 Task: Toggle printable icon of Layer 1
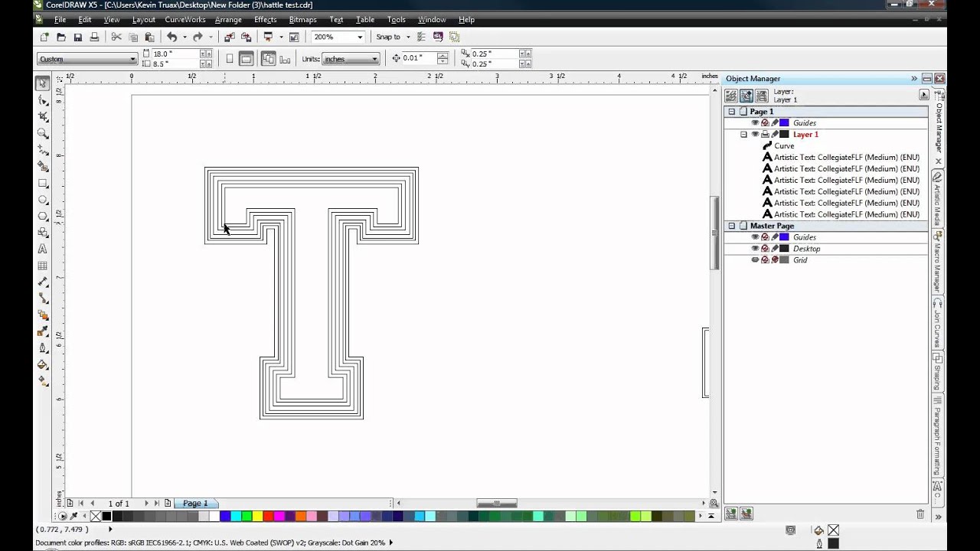tap(765, 134)
